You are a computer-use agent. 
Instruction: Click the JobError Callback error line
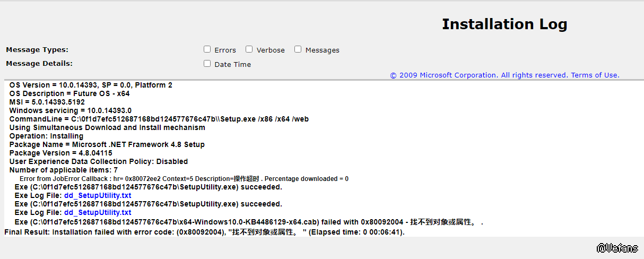coord(184,179)
